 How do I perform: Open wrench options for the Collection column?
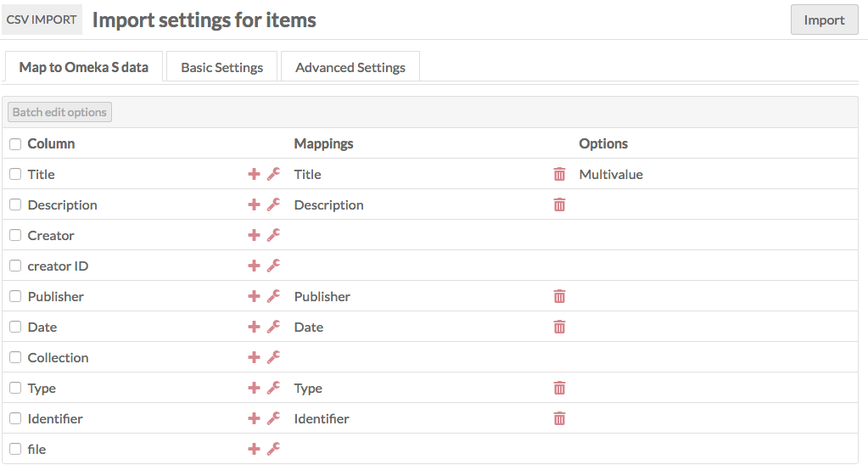pos(273,357)
